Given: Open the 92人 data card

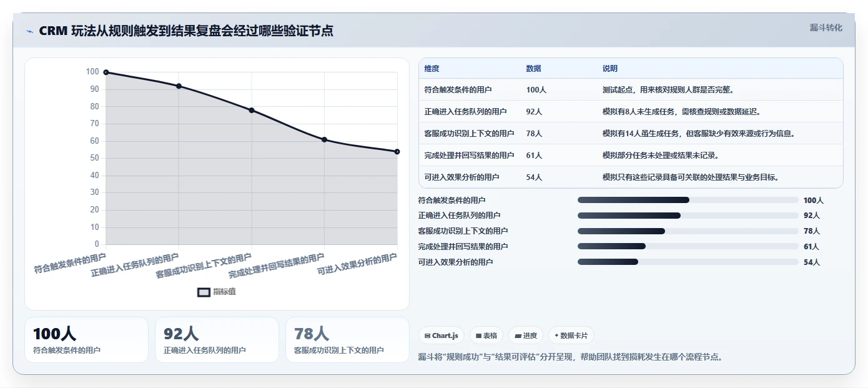Looking at the screenshot, I should pos(217,340).
